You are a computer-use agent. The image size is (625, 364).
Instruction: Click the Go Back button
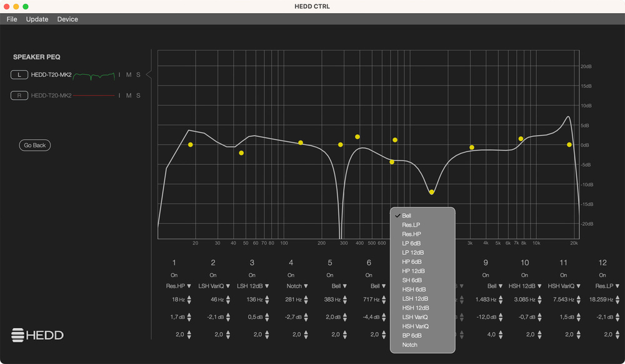pyautogui.click(x=34, y=145)
